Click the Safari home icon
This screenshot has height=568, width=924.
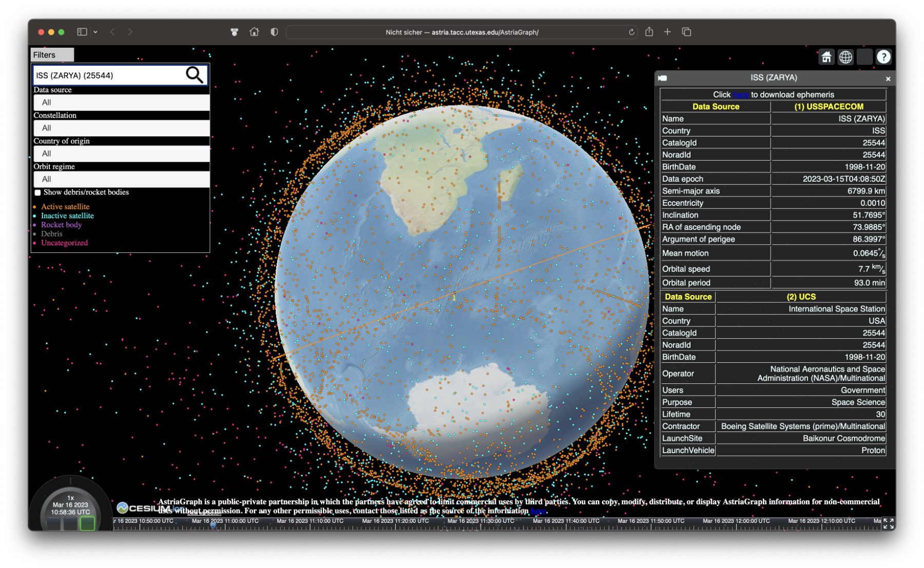(254, 32)
